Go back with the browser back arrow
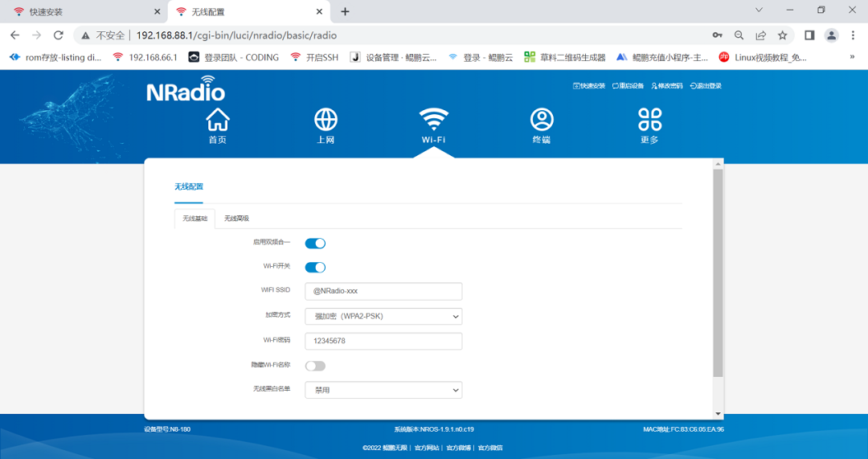 point(15,35)
